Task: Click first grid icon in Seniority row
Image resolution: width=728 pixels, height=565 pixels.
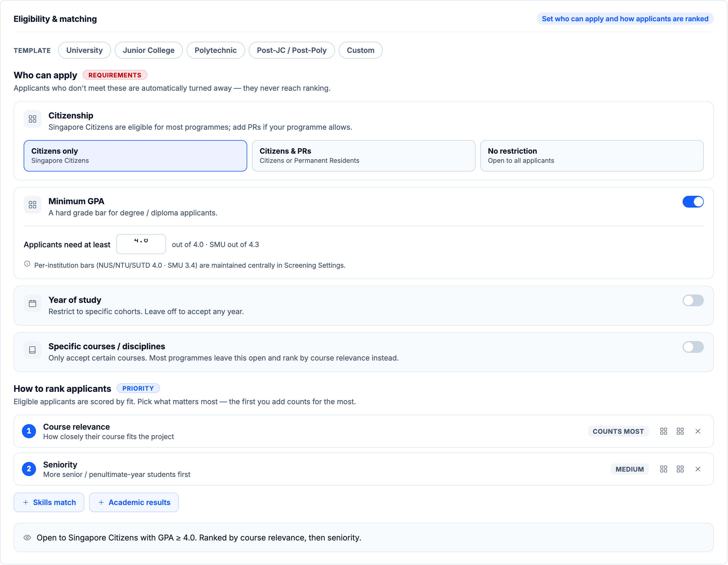Action: coord(664,469)
